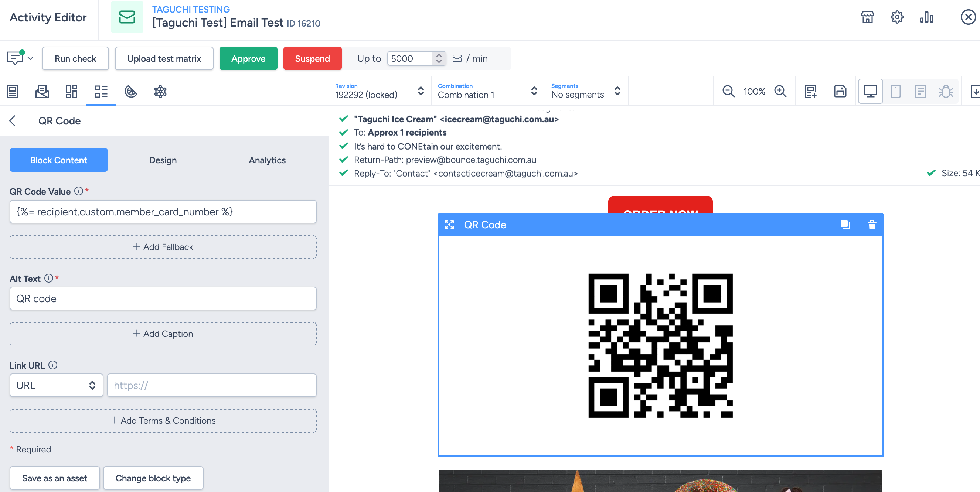This screenshot has height=492, width=980.
Task: Click Save as an asset
Action: pyautogui.click(x=55, y=478)
